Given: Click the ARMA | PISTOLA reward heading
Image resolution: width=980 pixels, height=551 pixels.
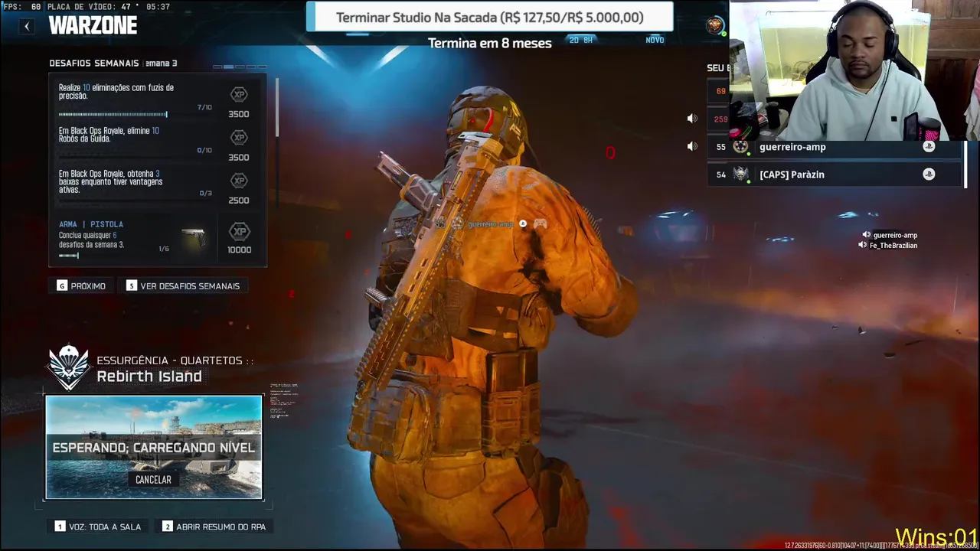Looking at the screenshot, I should pyautogui.click(x=91, y=224).
